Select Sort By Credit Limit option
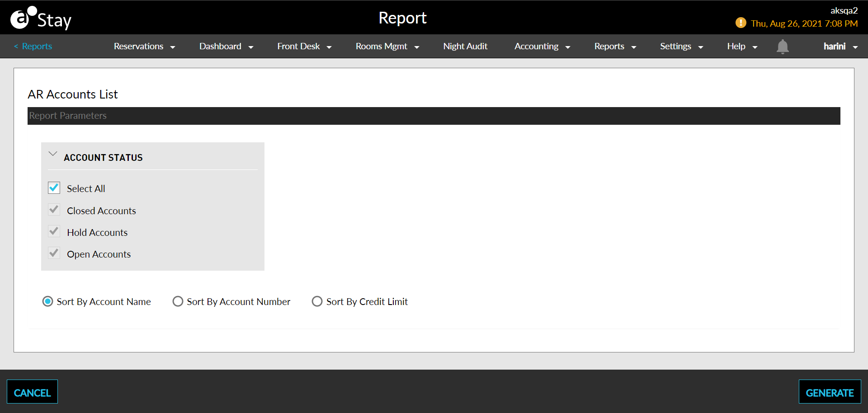This screenshot has height=413, width=868. [317, 301]
